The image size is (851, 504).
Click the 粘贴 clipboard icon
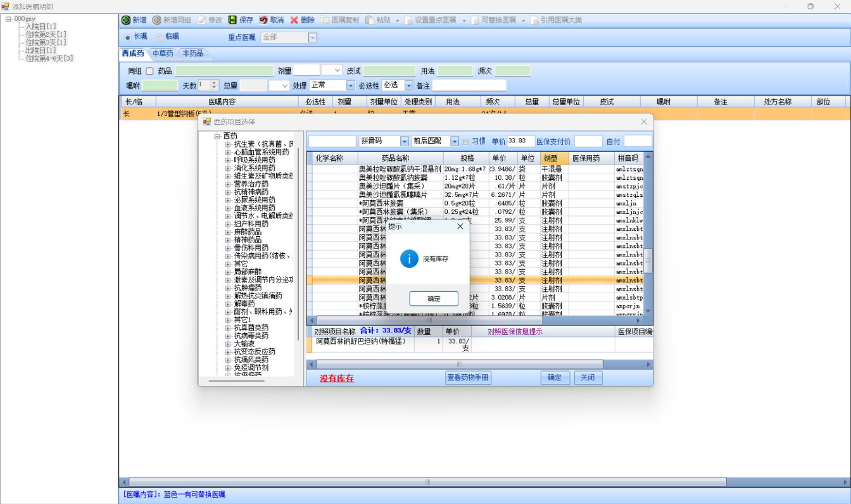(x=370, y=20)
